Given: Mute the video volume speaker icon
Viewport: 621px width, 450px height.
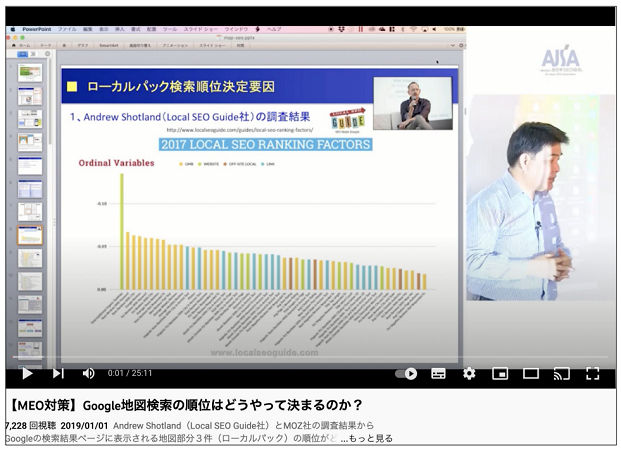Looking at the screenshot, I should coord(88,373).
